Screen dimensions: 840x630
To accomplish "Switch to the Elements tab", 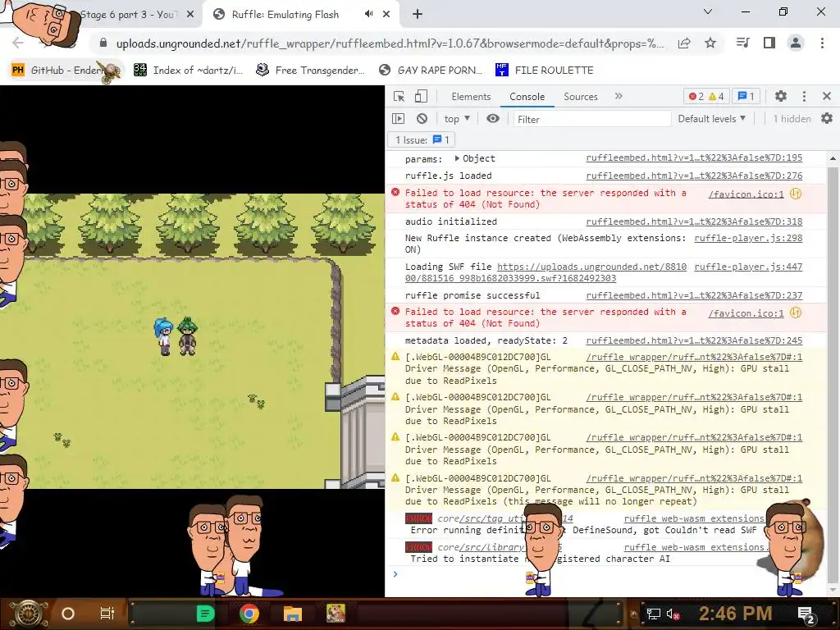I will [x=471, y=97].
